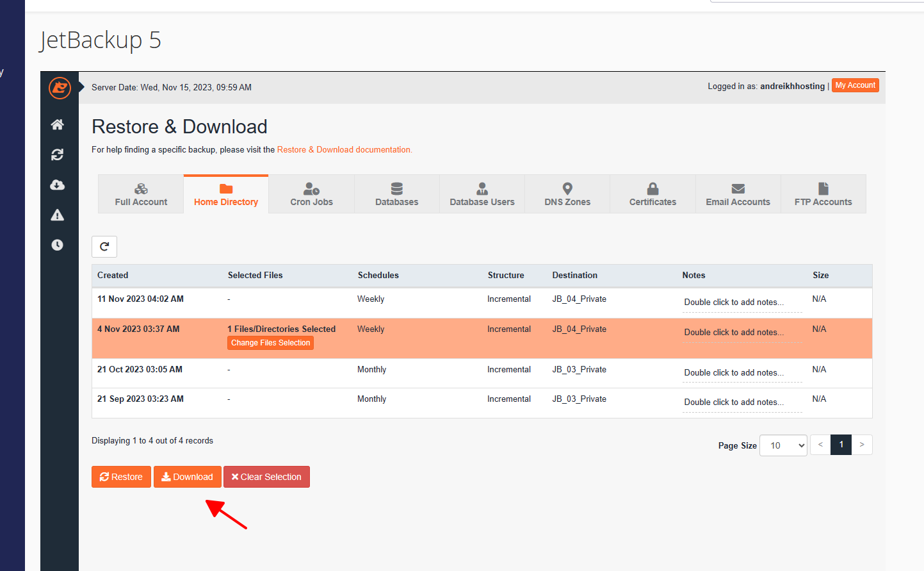Click notes field for 21 Sep 2023 backup

click(x=742, y=402)
